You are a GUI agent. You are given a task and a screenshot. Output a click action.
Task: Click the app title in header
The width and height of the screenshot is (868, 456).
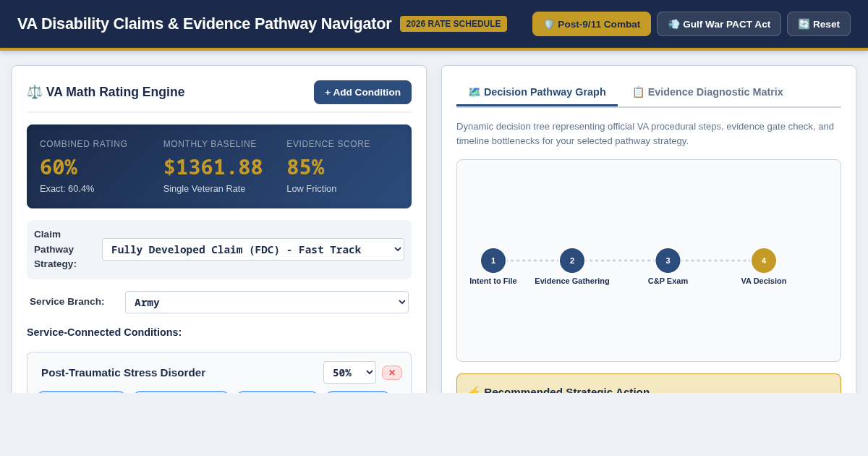point(204,24)
